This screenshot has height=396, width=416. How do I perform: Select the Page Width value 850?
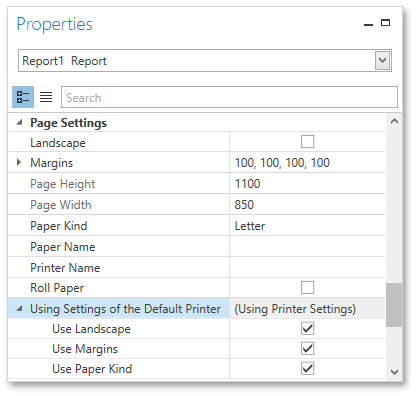coord(244,205)
